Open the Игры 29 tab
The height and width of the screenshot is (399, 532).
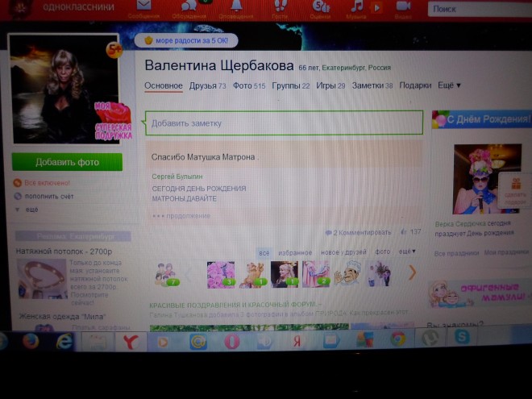(x=330, y=85)
